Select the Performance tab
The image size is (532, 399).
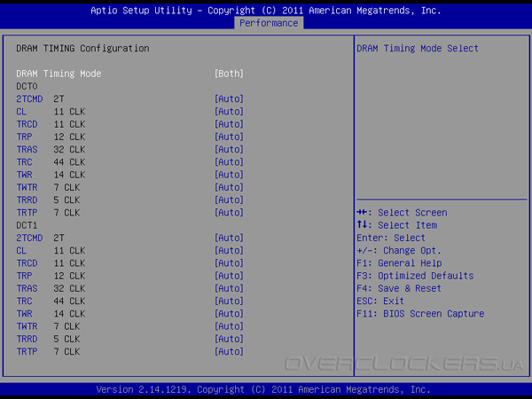tap(269, 23)
